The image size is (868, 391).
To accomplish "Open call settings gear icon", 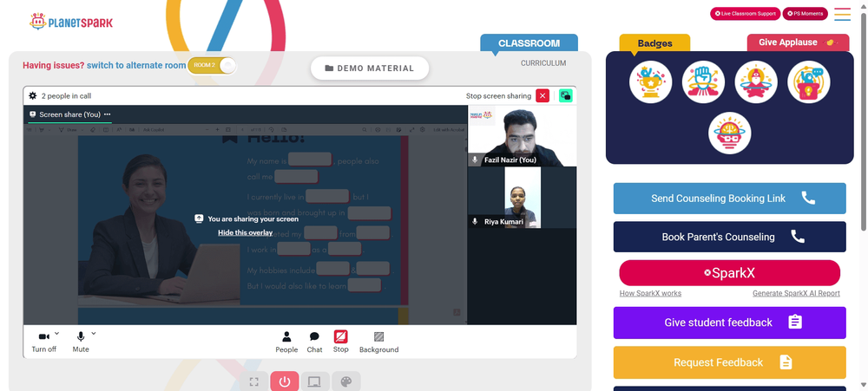I will pyautogui.click(x=33, y=95).
